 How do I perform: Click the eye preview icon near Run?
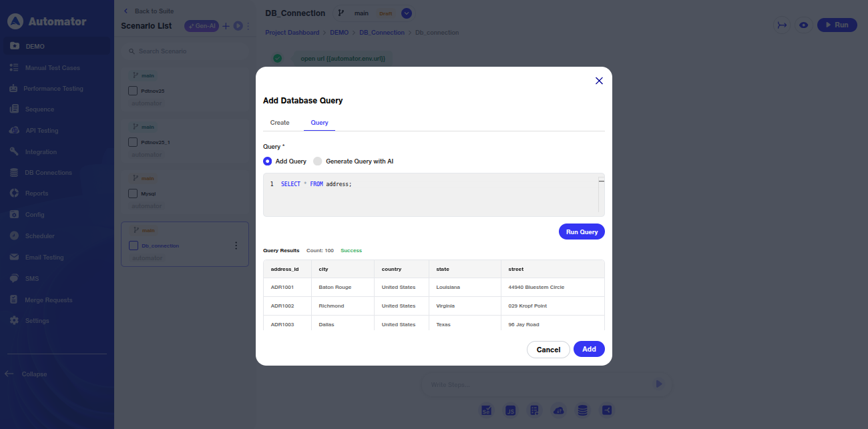click(x=804, y=25)
